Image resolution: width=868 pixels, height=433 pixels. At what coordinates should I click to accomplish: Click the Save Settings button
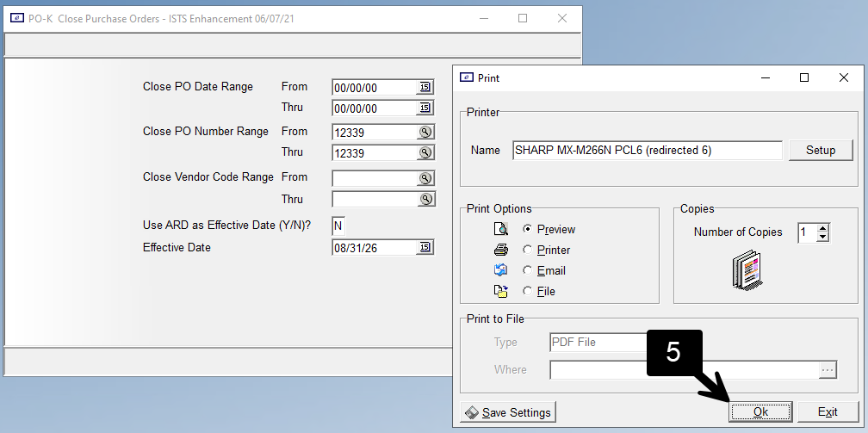508,412
